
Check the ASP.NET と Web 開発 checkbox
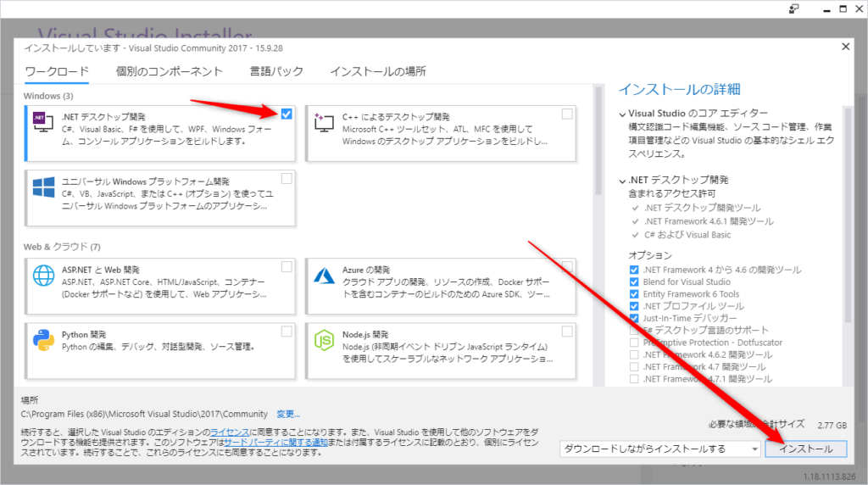click(287, 267)
